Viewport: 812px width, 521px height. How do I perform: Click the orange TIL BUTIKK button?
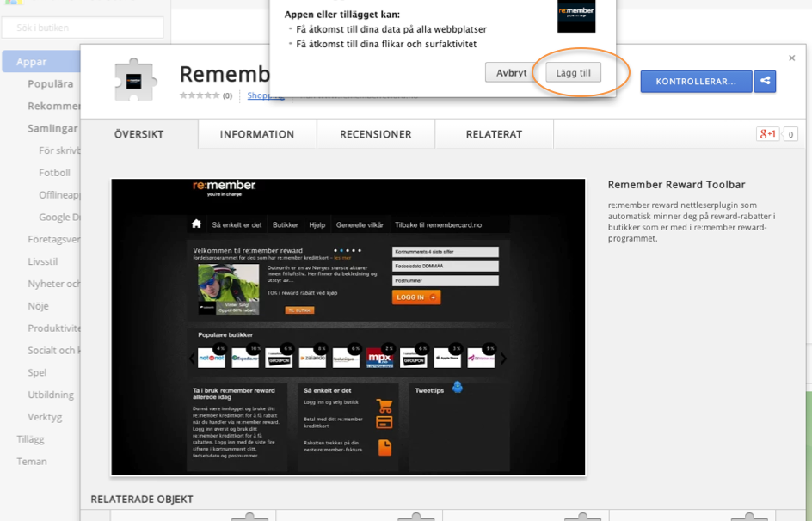tap(299, 310)
